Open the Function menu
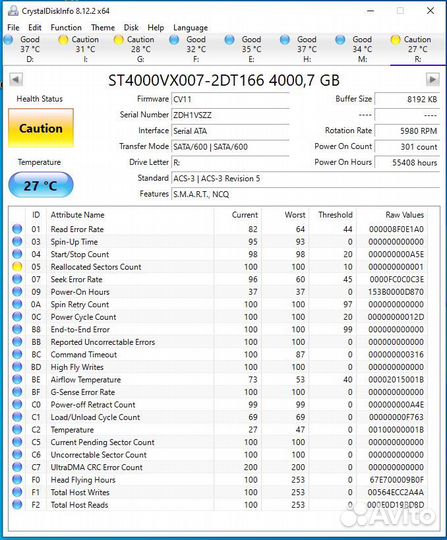 [x=66, y=28]
